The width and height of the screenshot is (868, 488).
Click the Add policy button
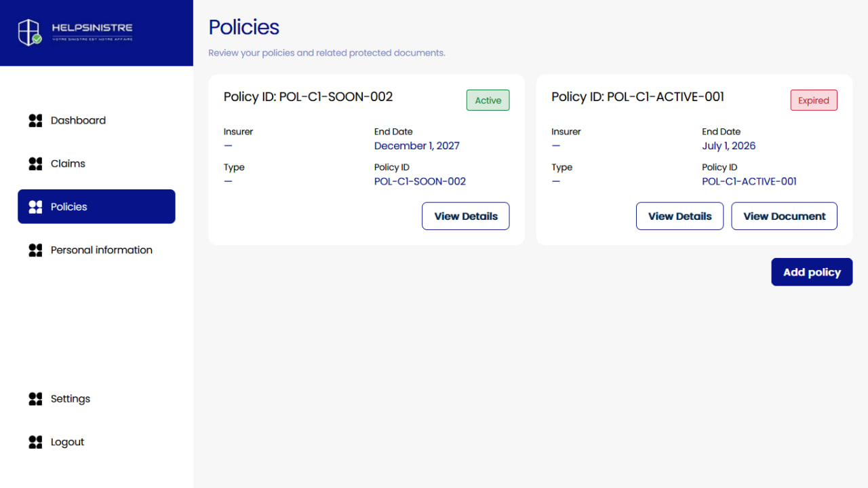[x=812, y=272]
